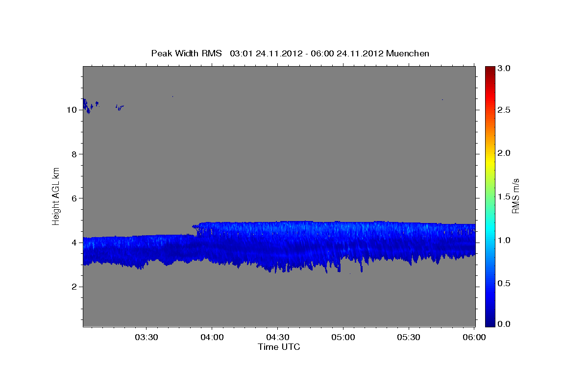
Task: Click the 'Muenchen' station name in title
Action: (x=408, y=53)
